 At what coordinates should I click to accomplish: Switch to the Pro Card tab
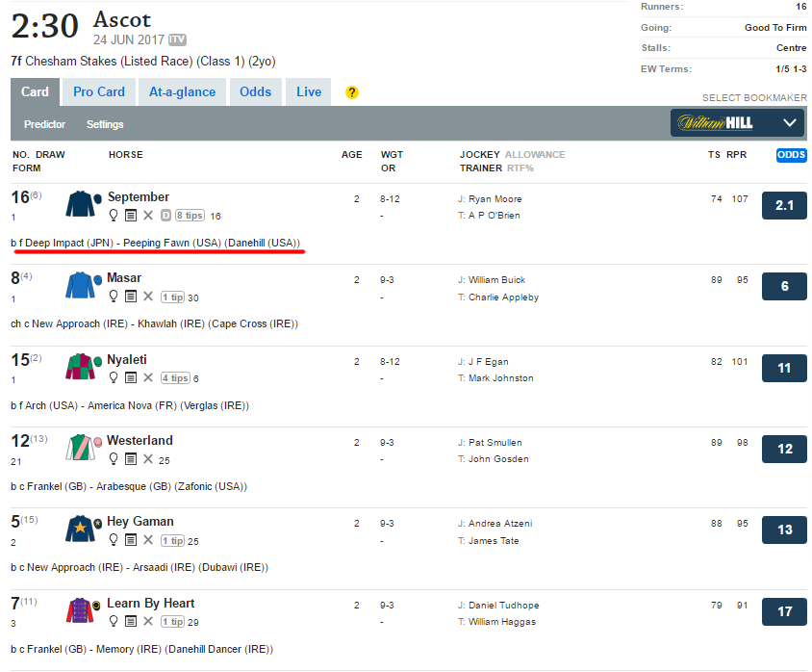pos(99,92)
